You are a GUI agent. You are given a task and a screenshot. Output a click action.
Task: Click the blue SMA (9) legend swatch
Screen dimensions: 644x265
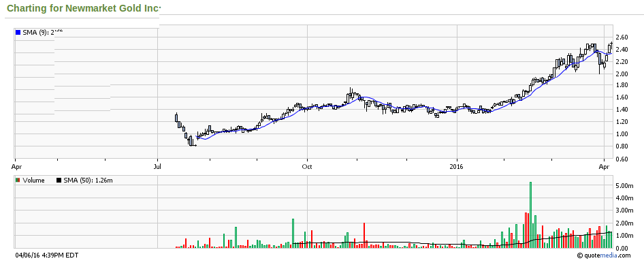(18, 33)
